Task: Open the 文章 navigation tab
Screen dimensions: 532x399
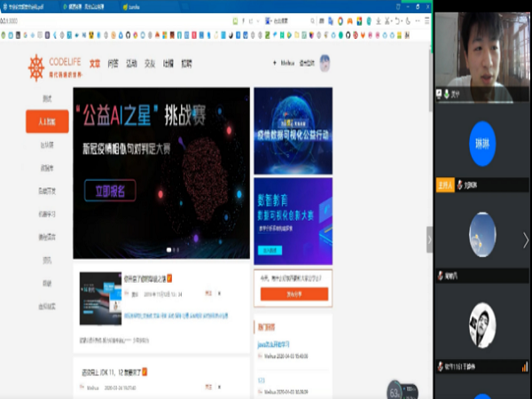Action: [95, 64]
